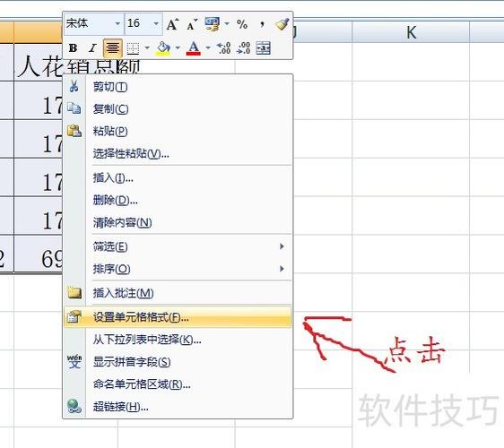Viewport: 504px width, 448px height.
Task: Click 清除内容(N) entry
Action: point(178,222)
